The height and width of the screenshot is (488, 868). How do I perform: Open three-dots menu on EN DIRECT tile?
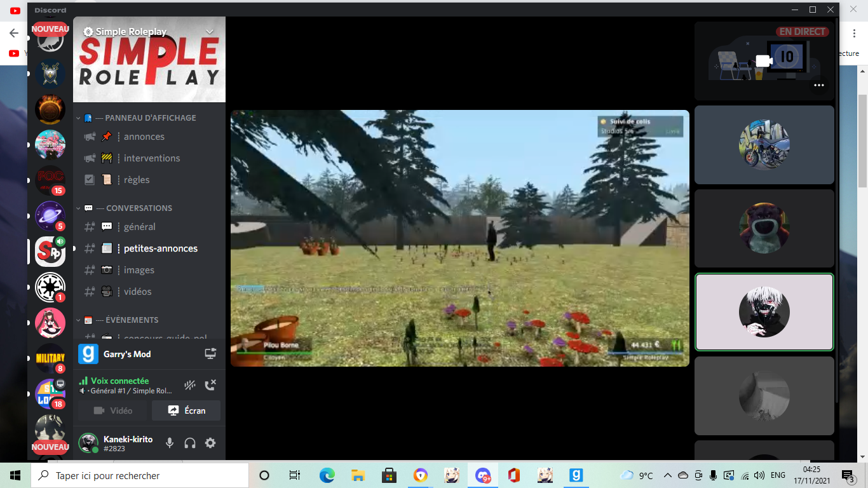pyautogui.click(x=819, y=85)
